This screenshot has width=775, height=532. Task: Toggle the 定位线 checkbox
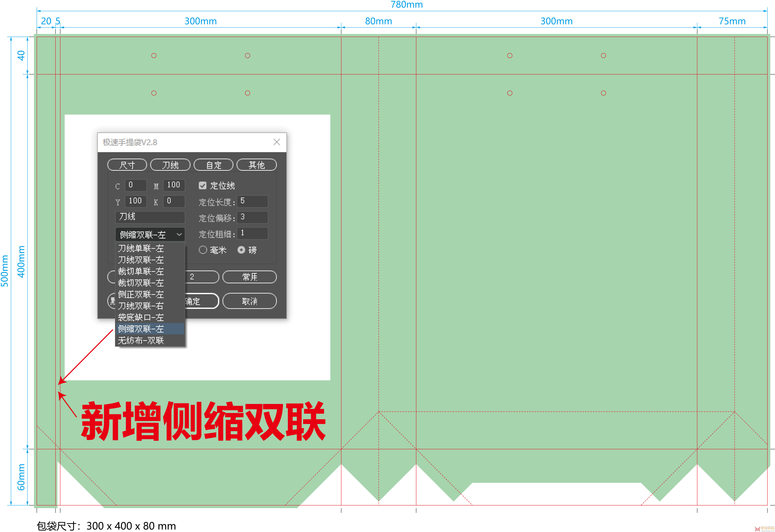pyautogui.click(x=202, y=185)
